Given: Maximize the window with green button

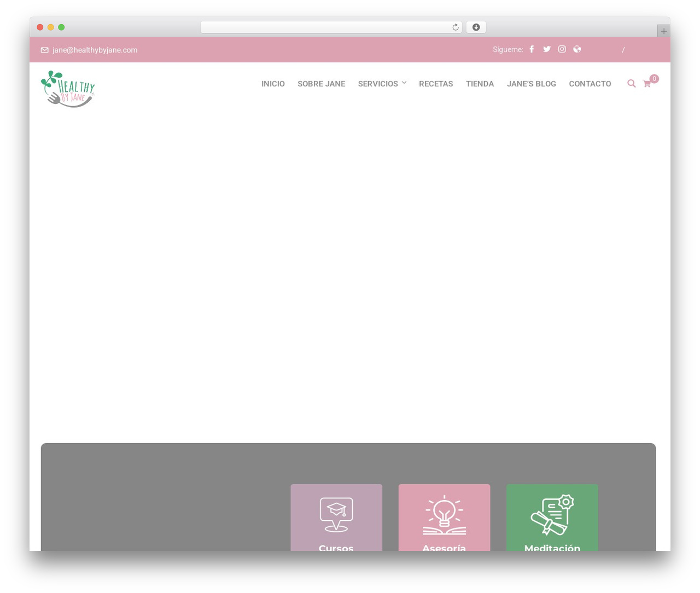Looking at the screenshot, I should (61, 27).
